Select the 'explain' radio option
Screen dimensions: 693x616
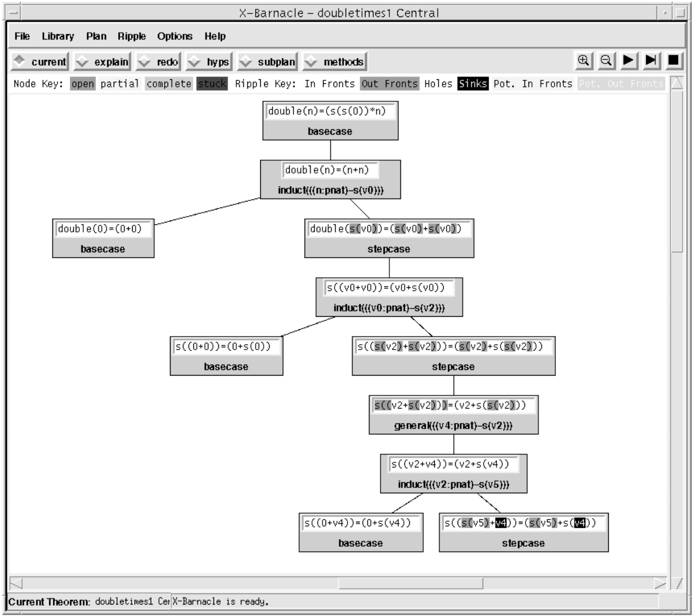[102, 62]
